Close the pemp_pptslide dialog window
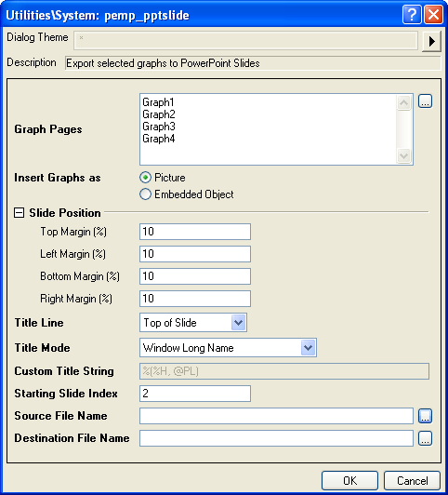Image resolution: width=448 pixels, height=495 pixels. click(x=433, y=15)
